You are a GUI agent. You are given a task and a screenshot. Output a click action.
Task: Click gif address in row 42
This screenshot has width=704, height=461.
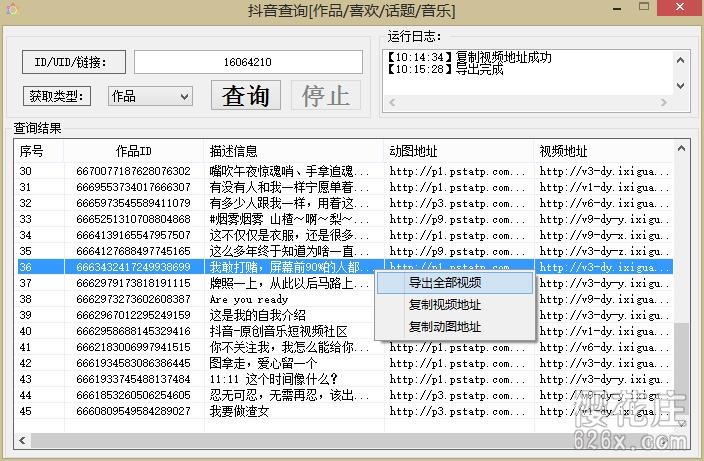457,363
